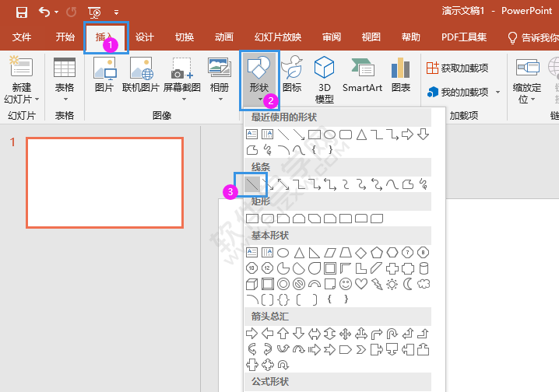
Task: Open the 幻灯片放映 tab
Action: [x=277, y=37]
